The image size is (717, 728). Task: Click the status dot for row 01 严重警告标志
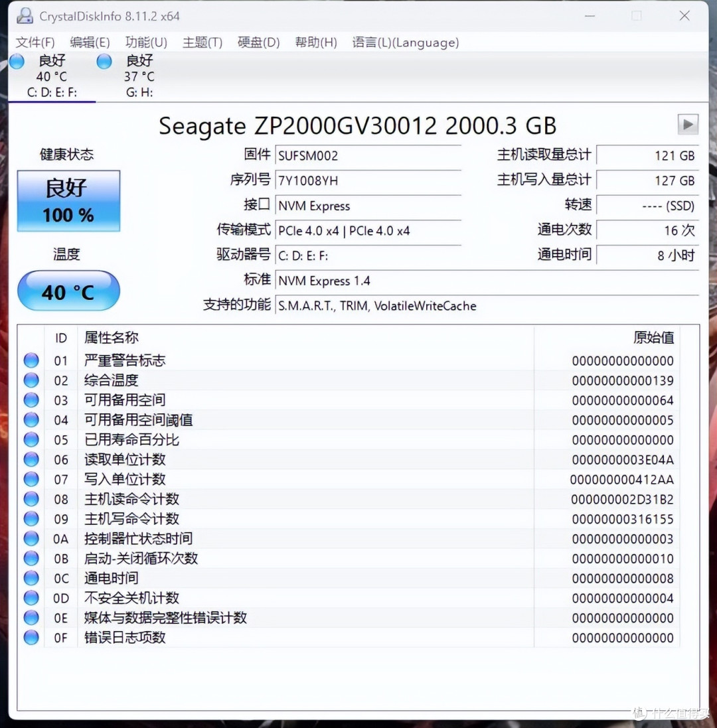[31, 360]
